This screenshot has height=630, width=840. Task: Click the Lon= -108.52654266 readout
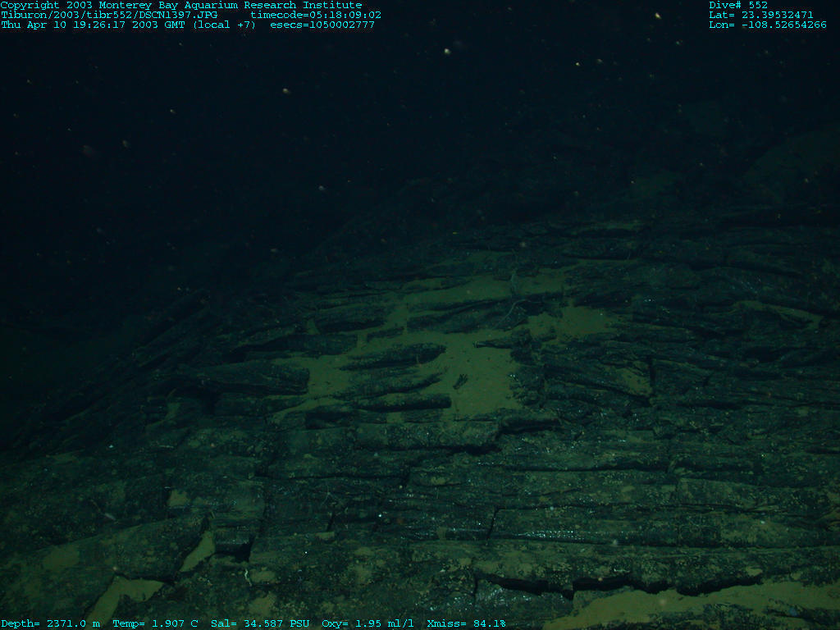point(768,25)
